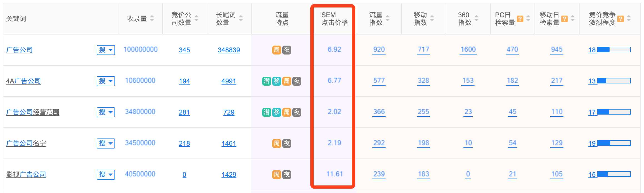644x193 pixels.
Task: Click the 潜 tag in 4A广告公司 row
Action: 267,81
